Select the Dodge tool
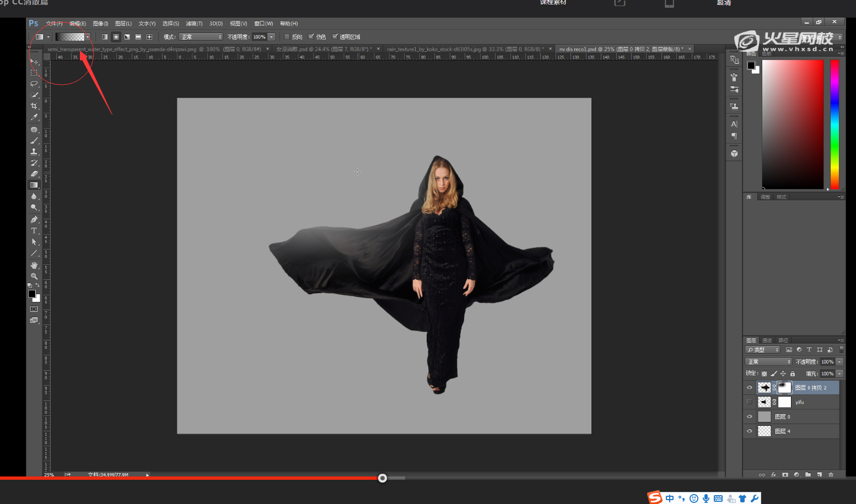Screen dimensions: 856x504 click(x=34, y=207)
